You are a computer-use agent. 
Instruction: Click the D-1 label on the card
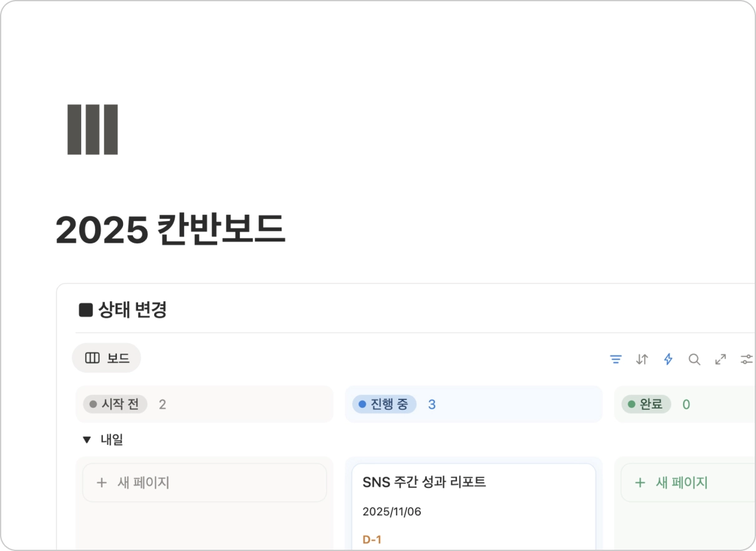pos(371,539)
